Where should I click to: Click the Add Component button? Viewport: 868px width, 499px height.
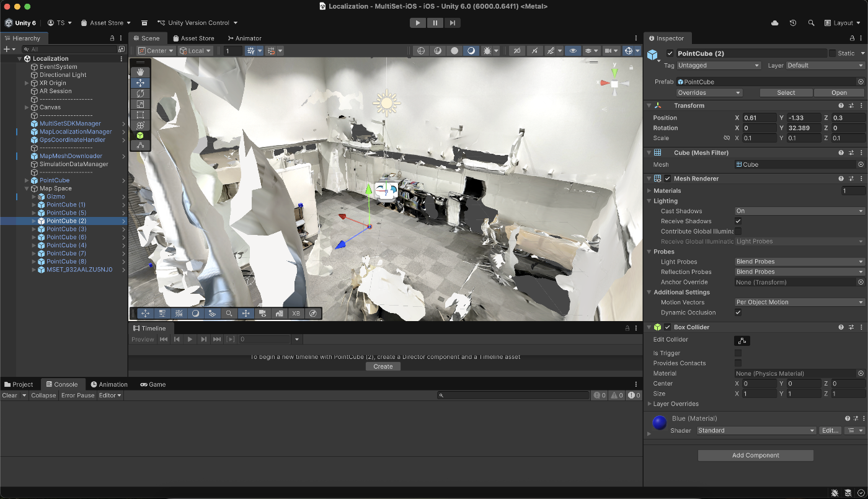click(755, 456)
